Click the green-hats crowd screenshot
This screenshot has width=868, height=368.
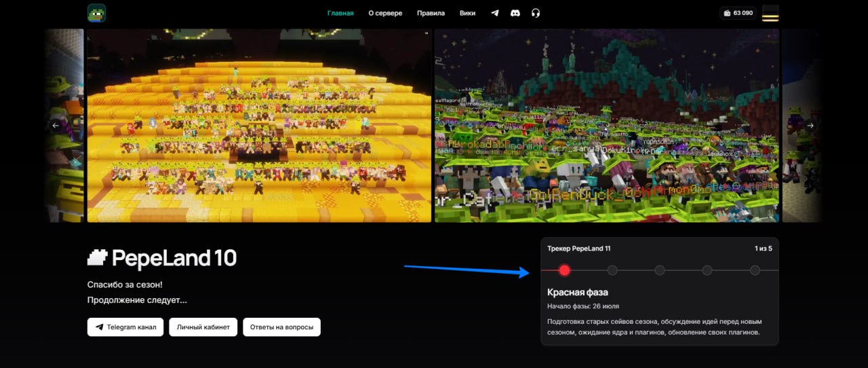coord(607,126)
